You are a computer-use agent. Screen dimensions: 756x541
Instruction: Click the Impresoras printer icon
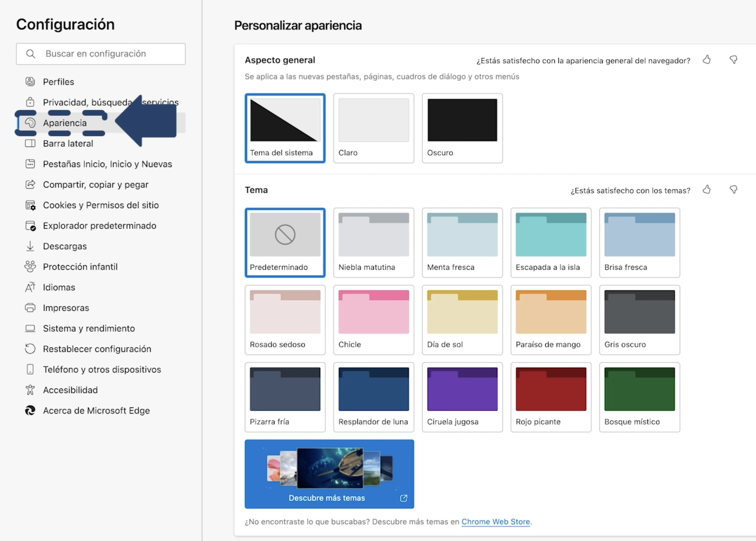(x=30, y=308)
